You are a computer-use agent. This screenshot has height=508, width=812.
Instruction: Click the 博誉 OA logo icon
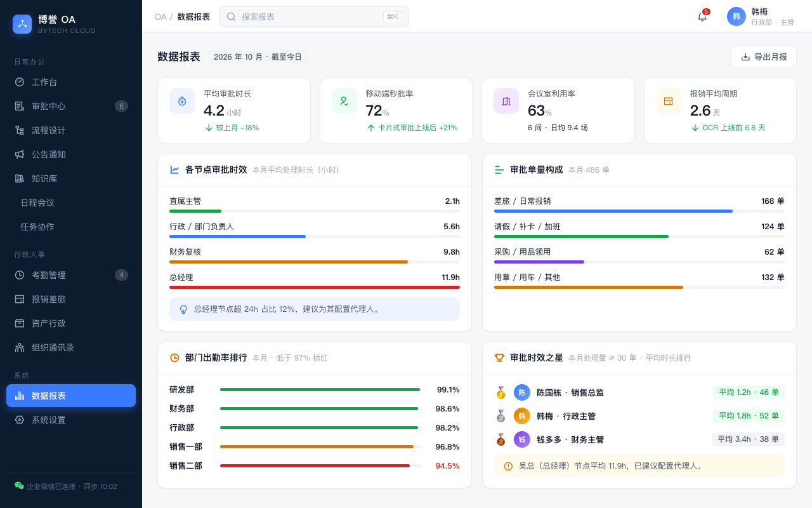tap(22, 24)
